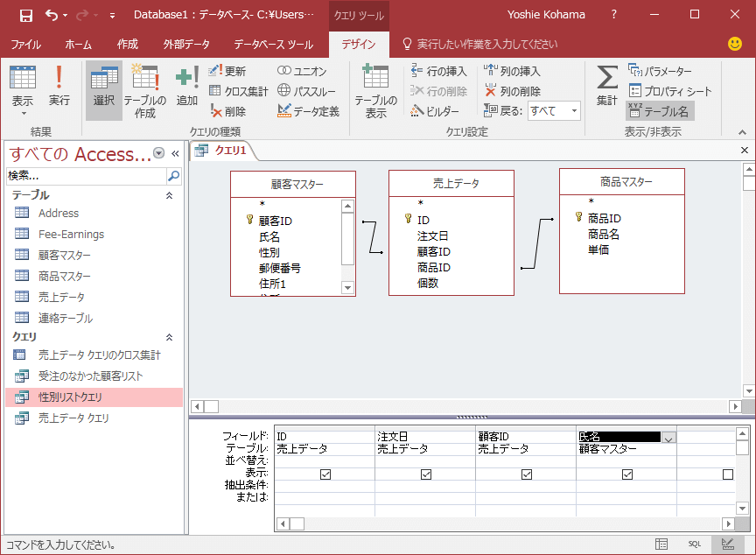Choose テーブルの作成 make-table query
This screenshot has width=756, height=555.
pos(145,91)
